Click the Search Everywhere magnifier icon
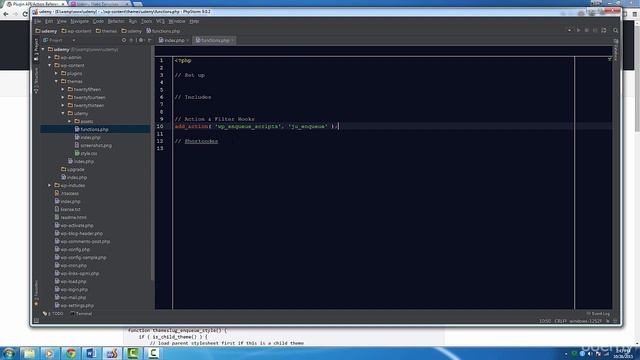 click(x=616, y=31)
